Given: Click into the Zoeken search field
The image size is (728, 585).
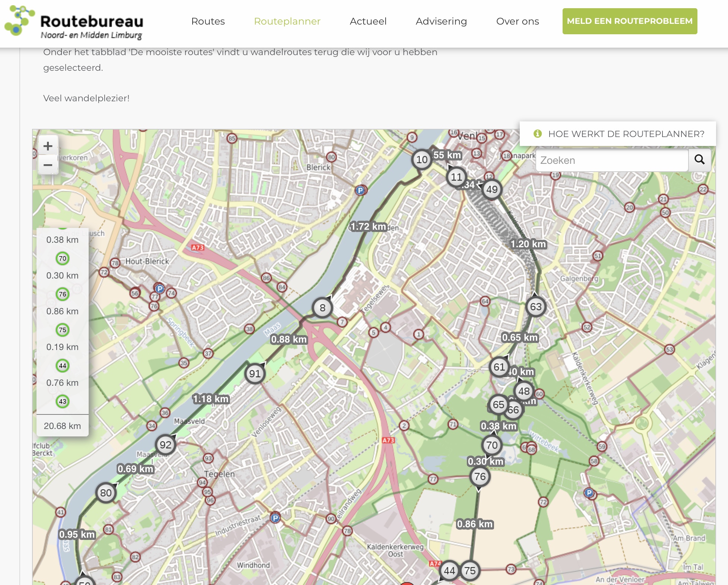Looking at the screenshot, I should tap(611, 160).
